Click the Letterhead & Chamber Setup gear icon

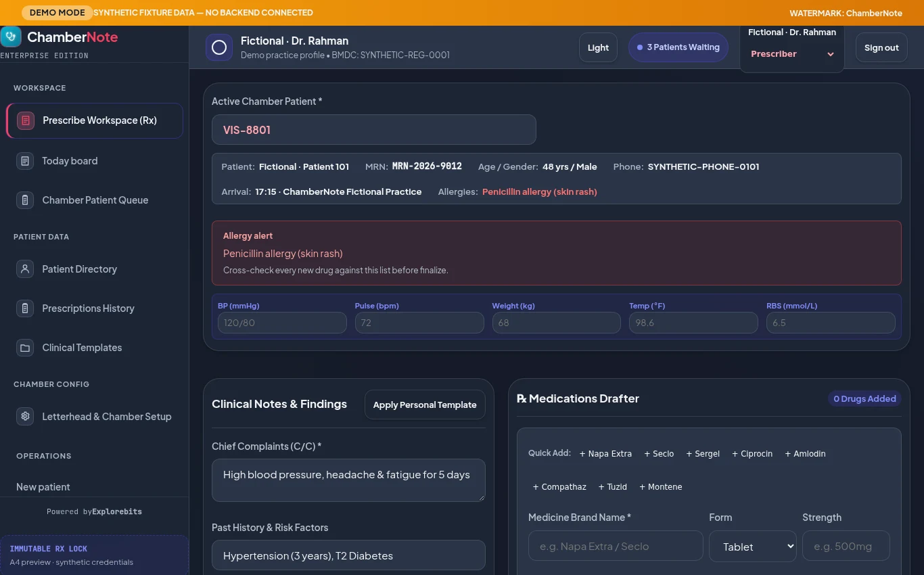point(25,417)
